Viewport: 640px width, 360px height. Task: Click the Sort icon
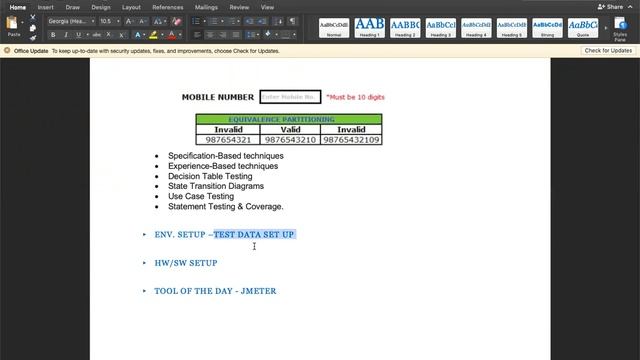tap(279, 21)
